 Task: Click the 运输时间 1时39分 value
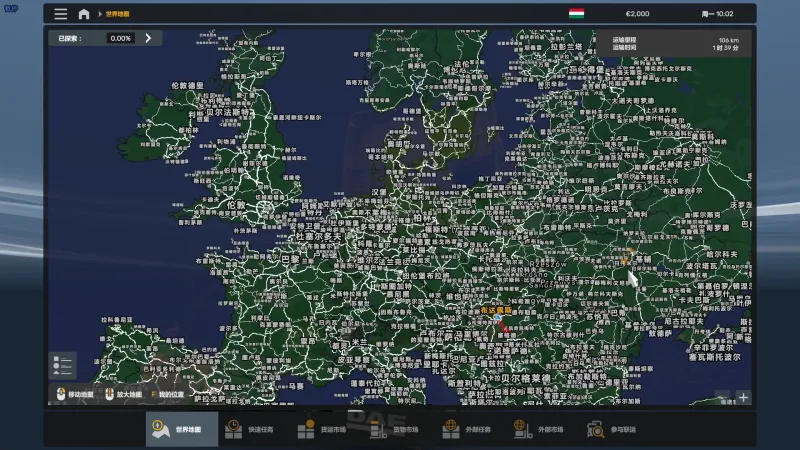[x=726, y=47]
